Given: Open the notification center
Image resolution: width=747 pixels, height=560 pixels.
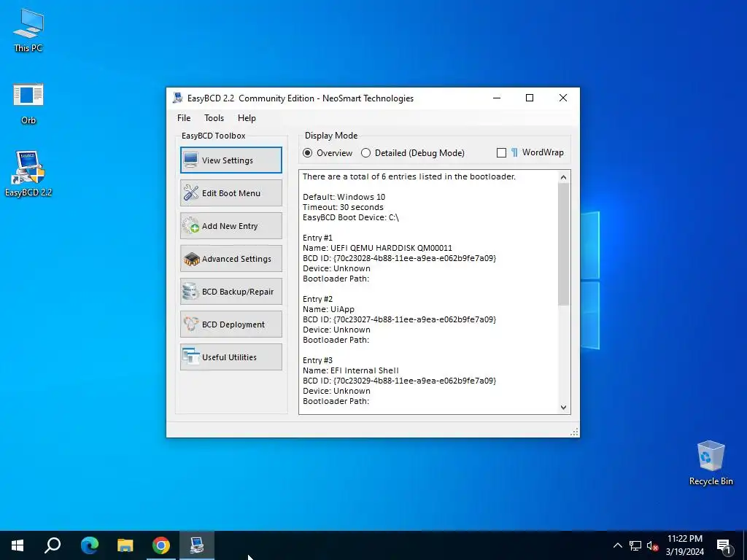Looking at the screenshot, I should (724, 545).
